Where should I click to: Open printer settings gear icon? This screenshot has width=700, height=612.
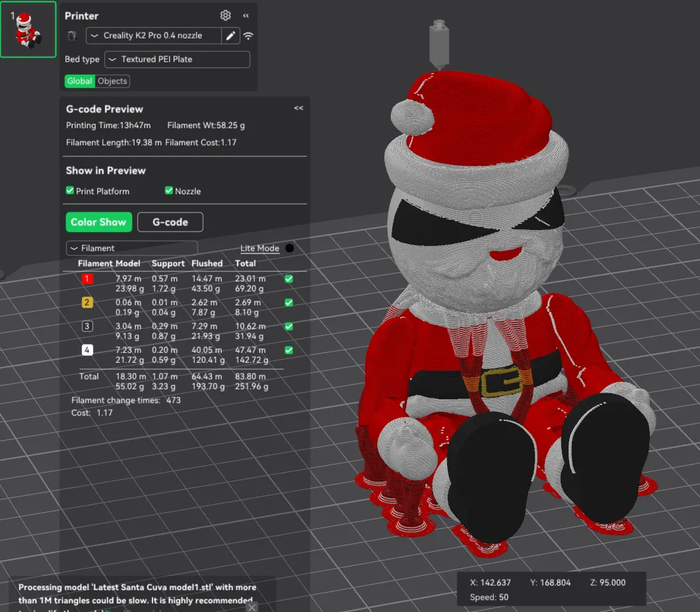[x=225, y=15]
